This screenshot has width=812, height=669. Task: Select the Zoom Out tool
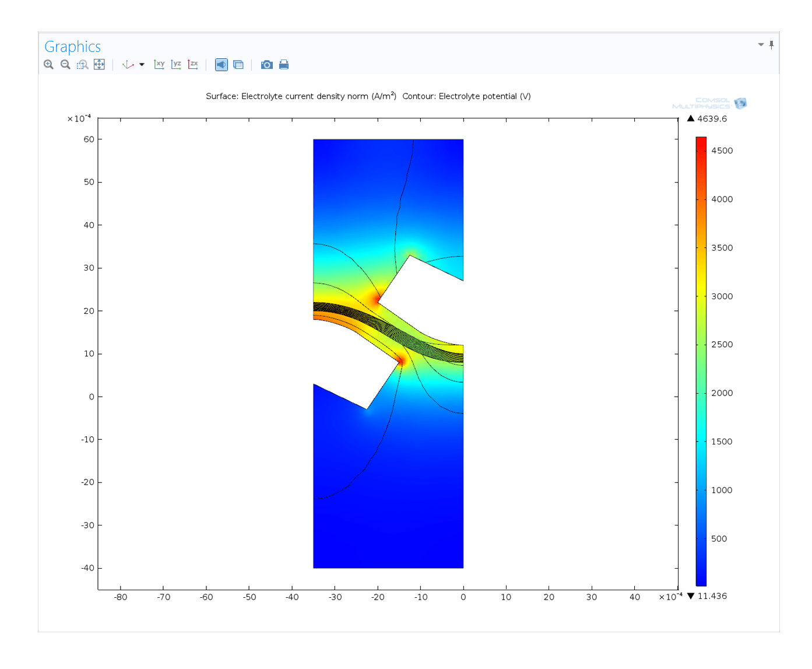point(65,64)
